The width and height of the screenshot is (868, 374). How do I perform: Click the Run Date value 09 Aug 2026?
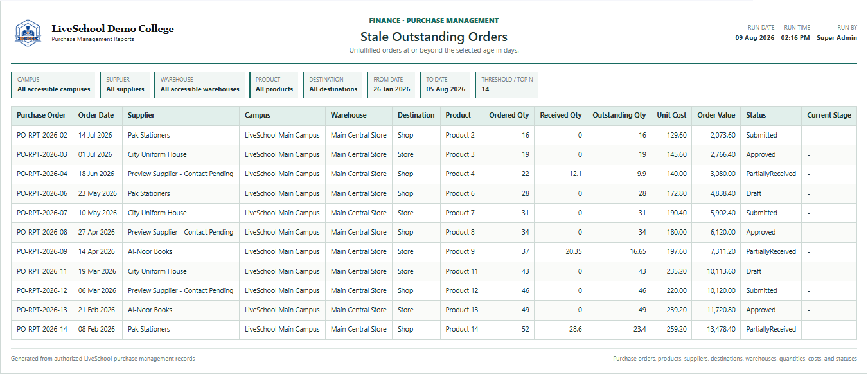755,37
